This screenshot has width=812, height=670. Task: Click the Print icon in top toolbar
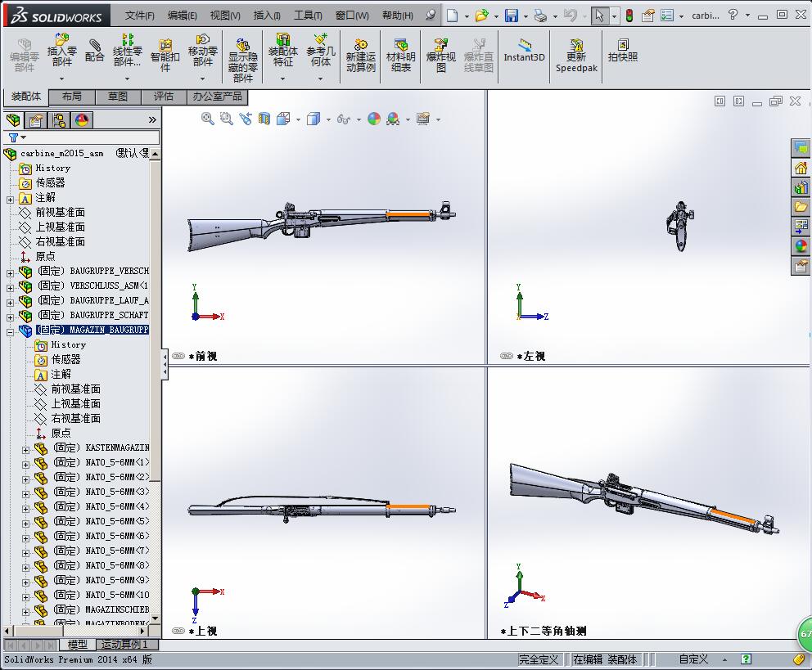point(540,16)
